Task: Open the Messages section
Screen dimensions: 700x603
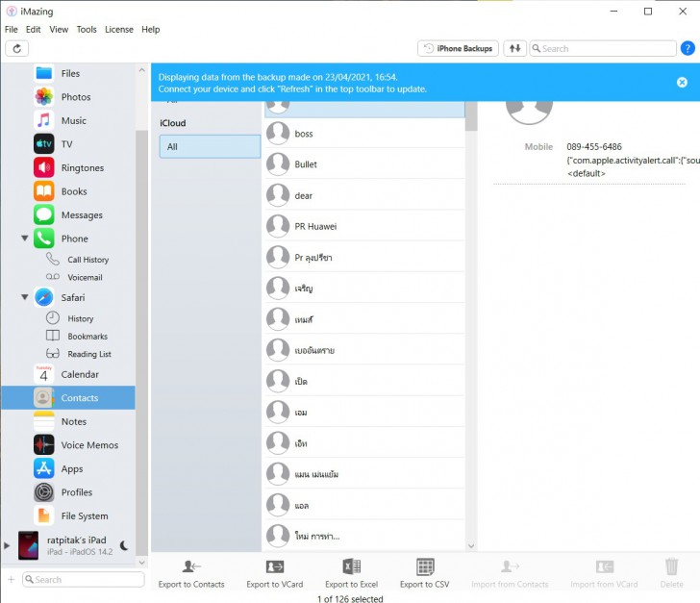Action: click(x=44, y=214)
